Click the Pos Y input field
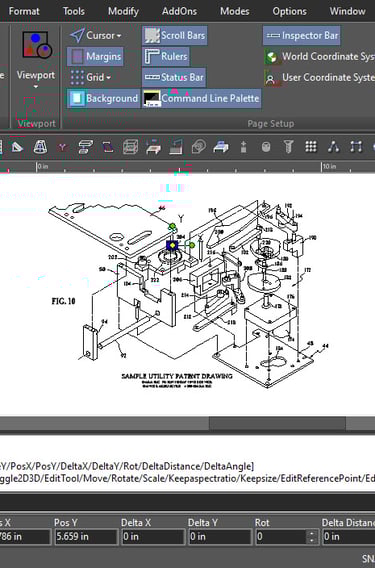 (x=86, y=536)
